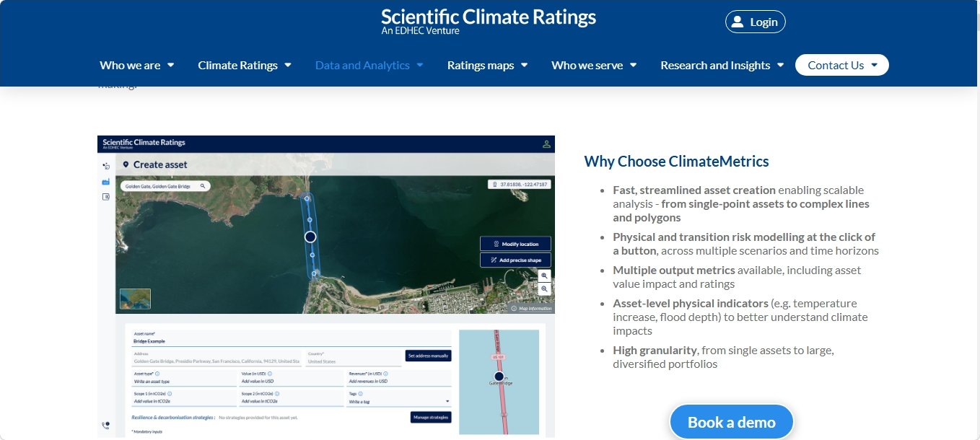Click the Value (in USD) input field
980x440 pixels.
coord(292,379)
